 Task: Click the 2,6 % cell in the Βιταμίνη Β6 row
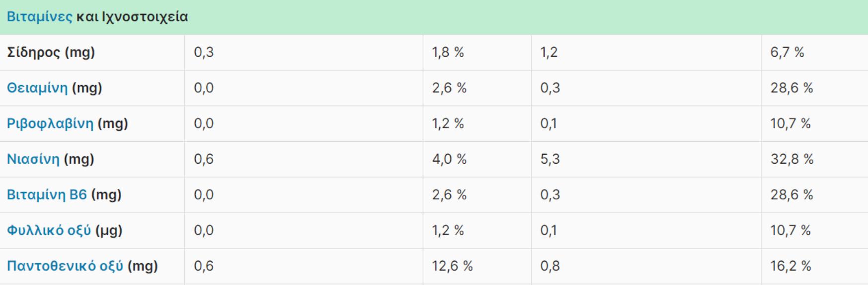click(449, 194)
